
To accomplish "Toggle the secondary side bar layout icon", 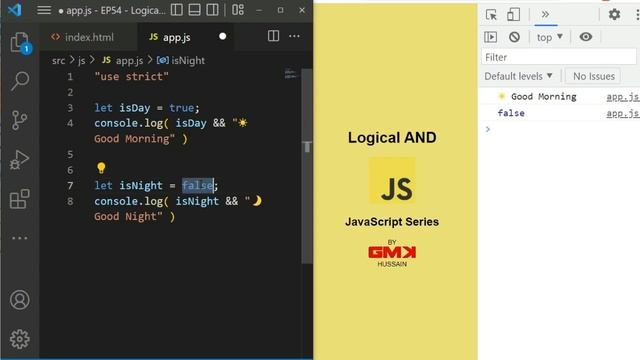I will pos(212,10).
